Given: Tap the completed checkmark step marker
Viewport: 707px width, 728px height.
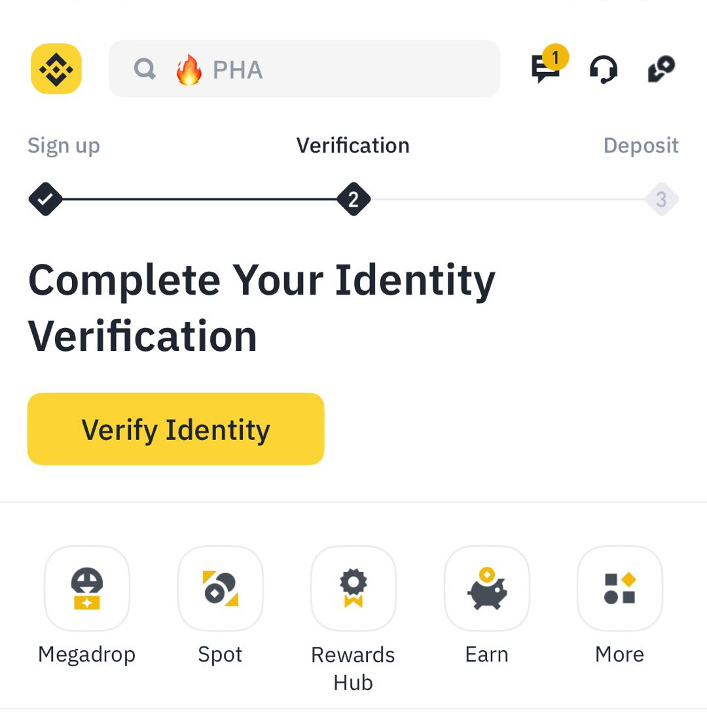Looking at the screenshot, I should tap(45, 199).
